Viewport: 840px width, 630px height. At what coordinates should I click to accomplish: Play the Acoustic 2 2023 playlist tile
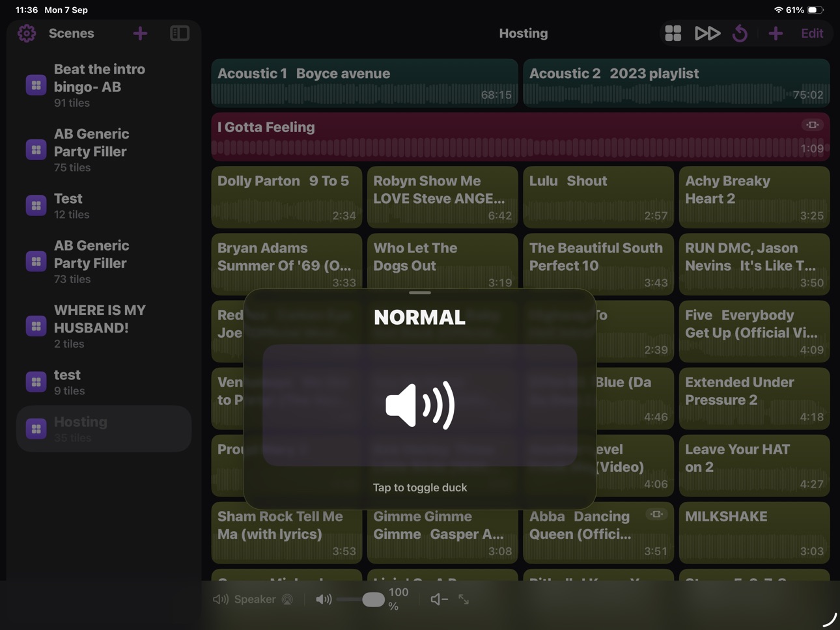point(677,83)
